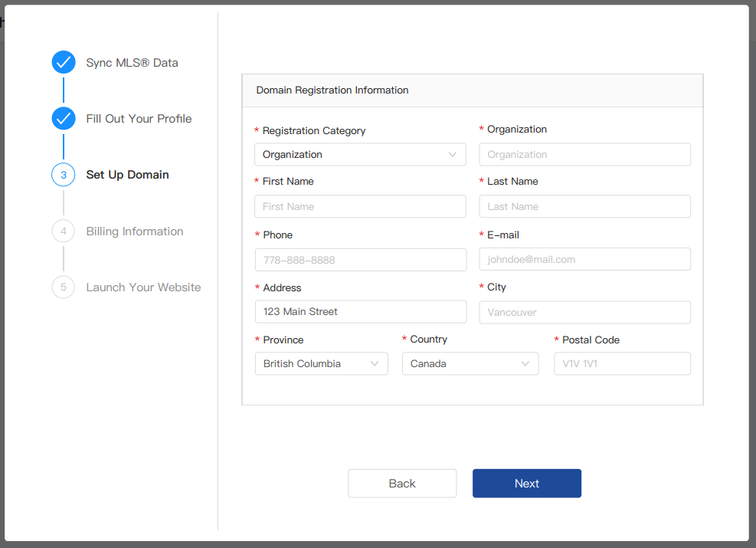
Task: Select the Set Up Domain step label
Action: (x=127, y=175)
